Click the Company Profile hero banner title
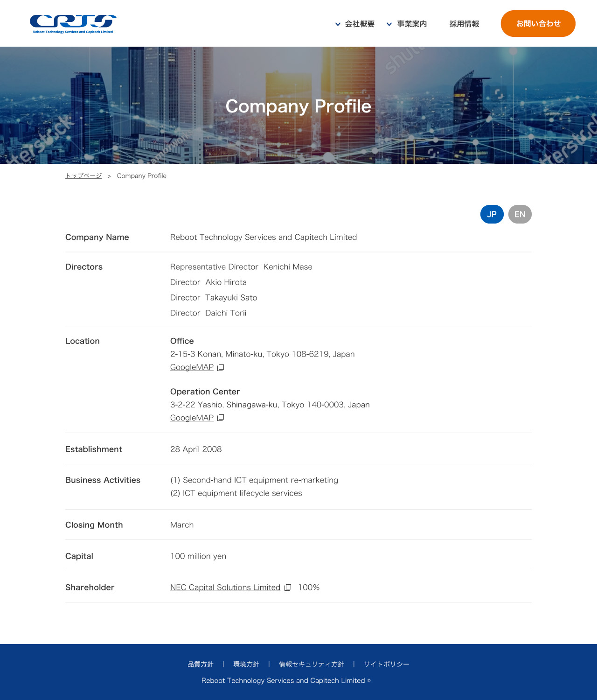Screen dimensions: 597x700 click(298, 106)
